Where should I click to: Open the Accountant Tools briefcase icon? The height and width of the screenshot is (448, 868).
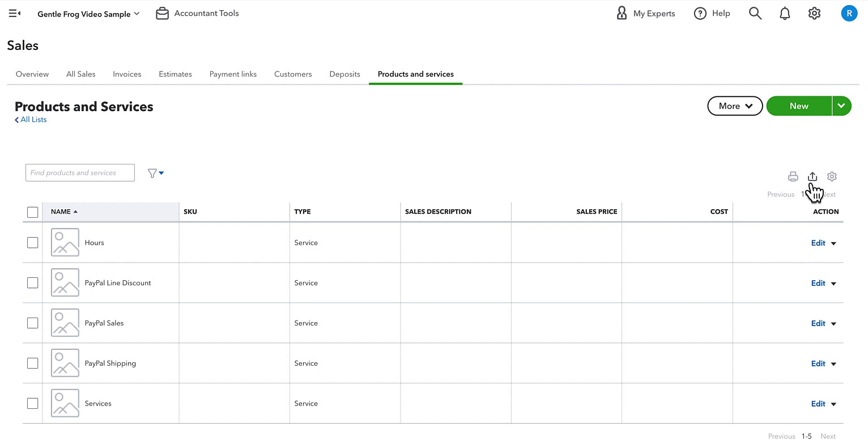coord(162,13)
